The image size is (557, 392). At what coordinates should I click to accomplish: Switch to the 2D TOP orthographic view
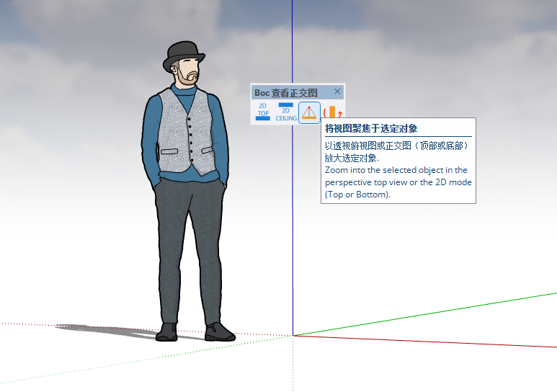click(x=263, y=112)
